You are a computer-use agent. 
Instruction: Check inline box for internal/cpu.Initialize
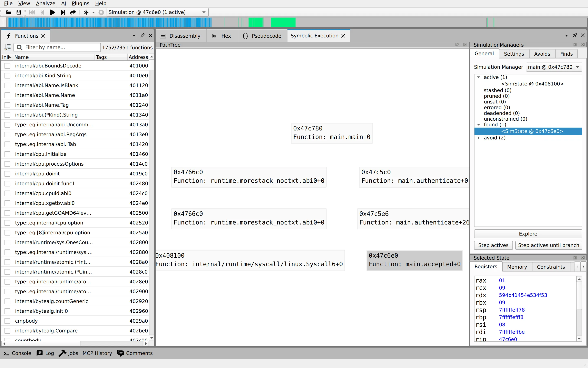8,154
